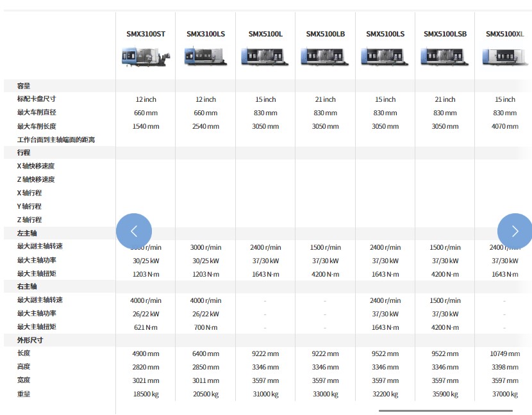Click the 3000 r/min left spindle speed
Image resolution: width=532 pixels, height=415 pixels.
206,247
